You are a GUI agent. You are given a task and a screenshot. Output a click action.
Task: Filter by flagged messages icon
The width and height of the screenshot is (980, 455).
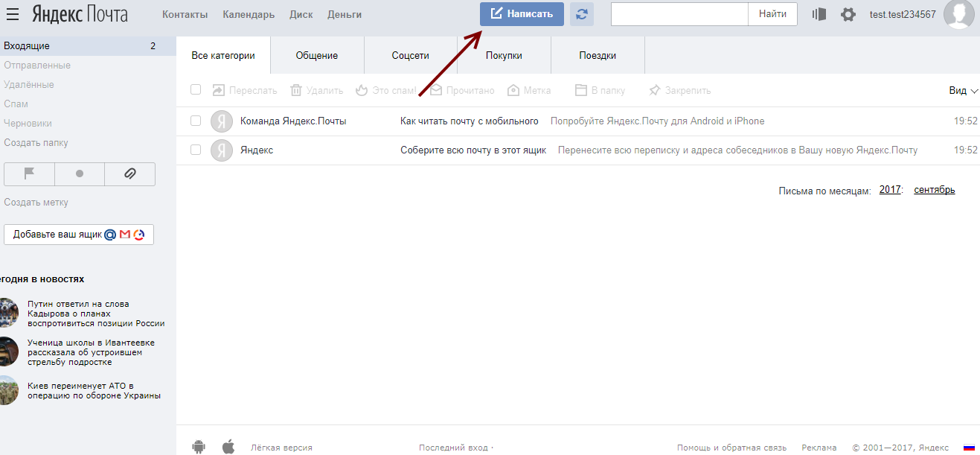click(x=30, y=174)
